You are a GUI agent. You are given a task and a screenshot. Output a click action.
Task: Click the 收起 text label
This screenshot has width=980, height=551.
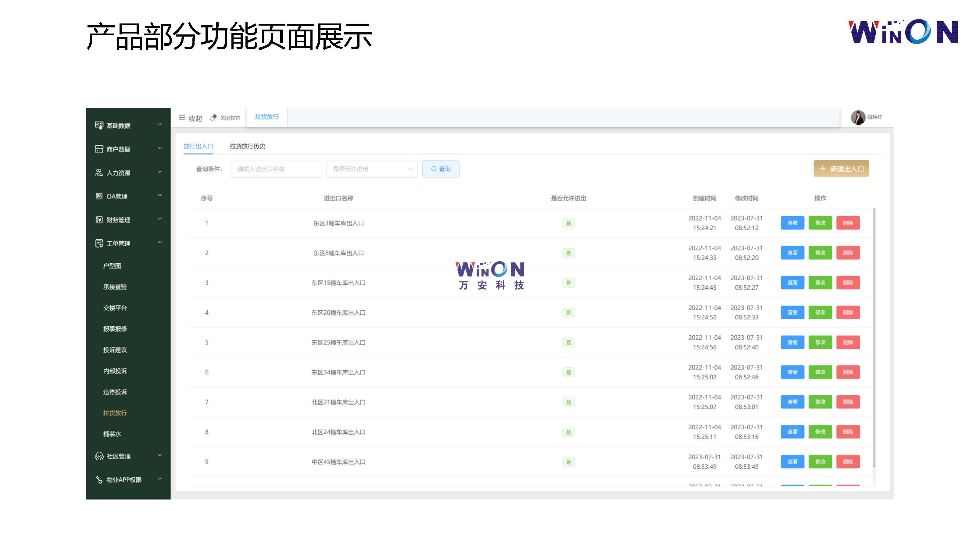[195, 118]
